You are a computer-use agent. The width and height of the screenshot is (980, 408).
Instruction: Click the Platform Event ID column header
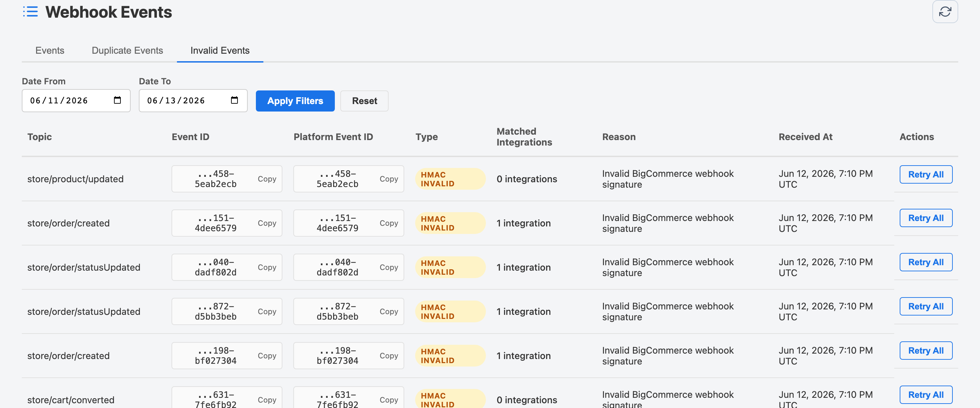[333, 137]
